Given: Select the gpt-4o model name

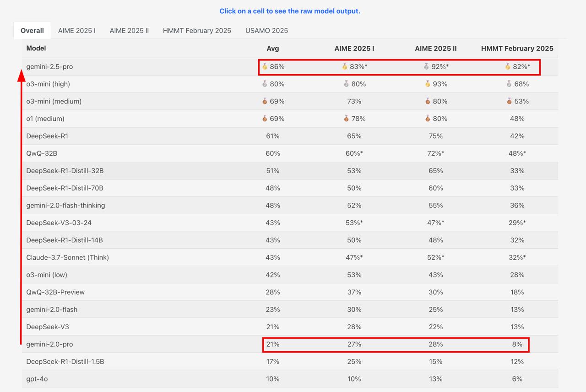Looking at the screenshot, I should tap(37, 379).
